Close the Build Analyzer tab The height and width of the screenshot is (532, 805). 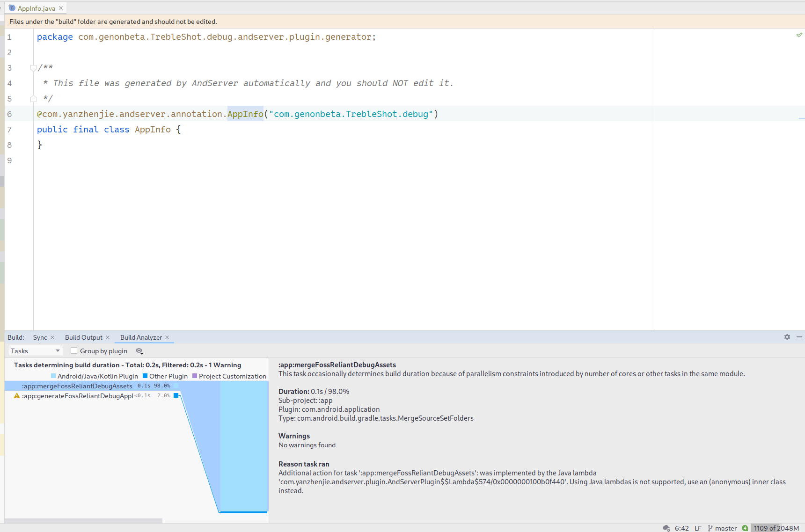[x=167, y=337]
